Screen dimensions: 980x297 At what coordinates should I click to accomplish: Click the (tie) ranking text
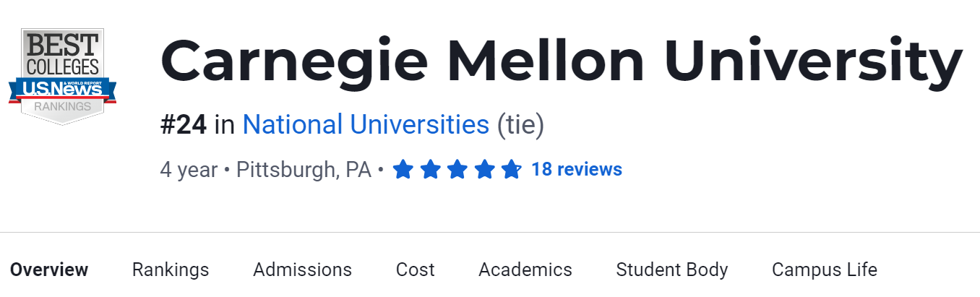(x=520, y=125)
